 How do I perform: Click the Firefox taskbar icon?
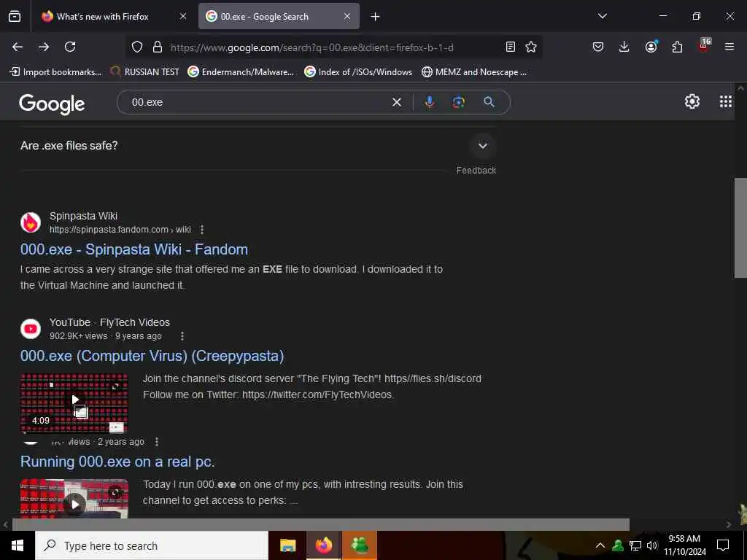click(323, 545)
